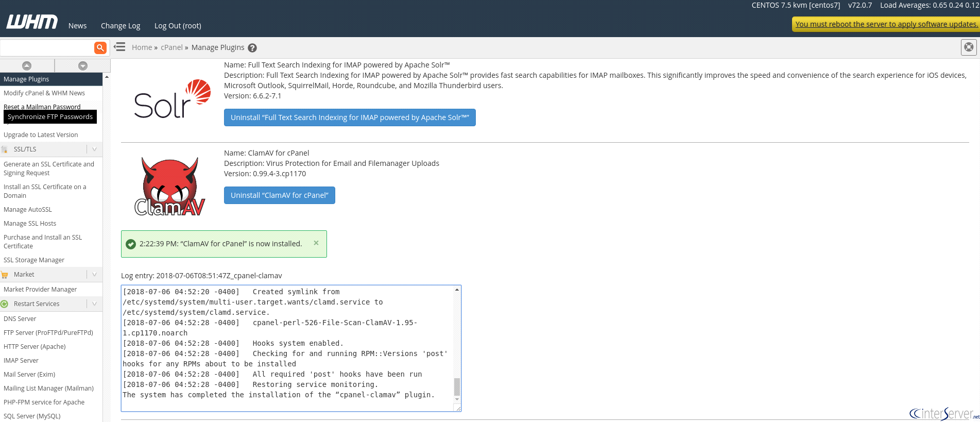Click inside the sidebar search field
This screenshot has width=980, height=422.
[47, 47]
